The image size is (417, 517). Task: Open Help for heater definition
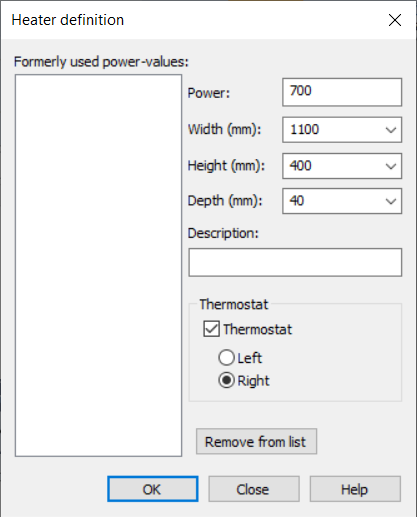tap(355, 489)
